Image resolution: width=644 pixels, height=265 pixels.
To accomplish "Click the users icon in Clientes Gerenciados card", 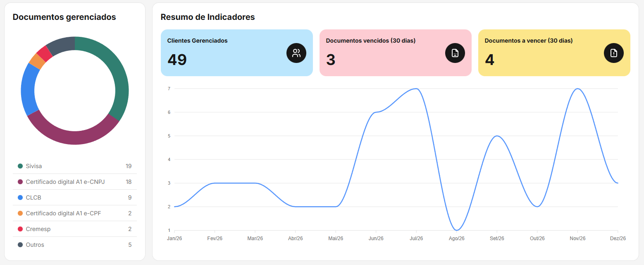I will (296, 53).
